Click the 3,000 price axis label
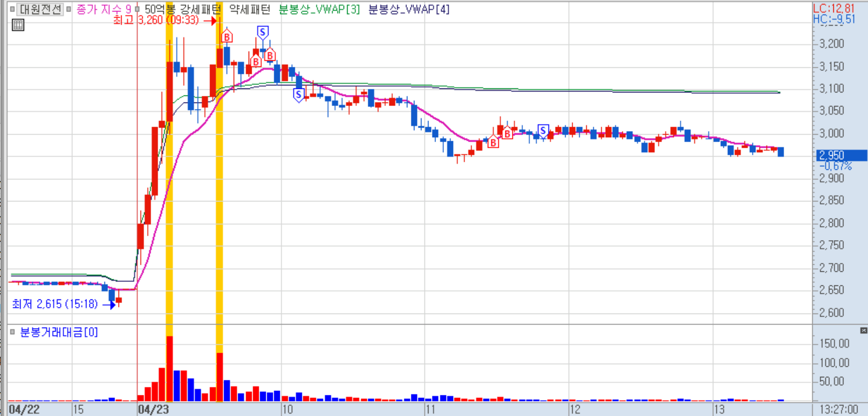Screen dimensions: 868x416 (x=832, y=133)
